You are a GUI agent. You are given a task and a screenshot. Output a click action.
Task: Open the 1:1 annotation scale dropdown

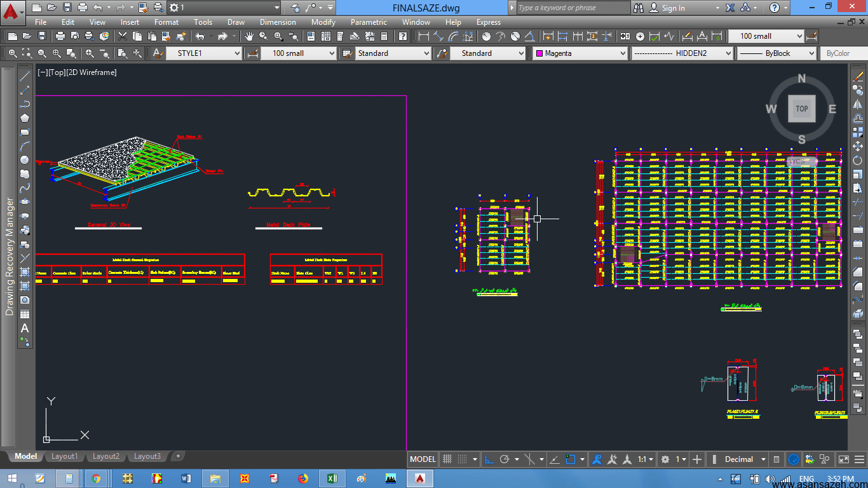tap(646, 459)
